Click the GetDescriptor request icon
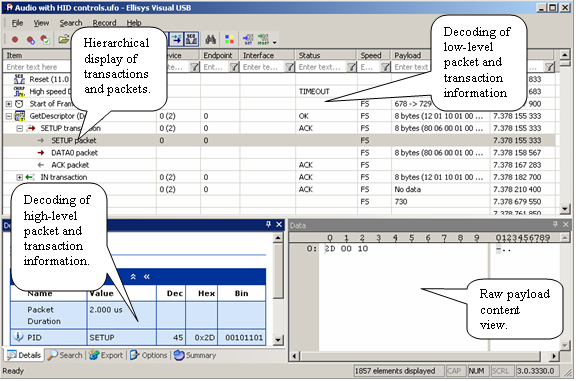Viewport: 576px width, 381px height. [x=19, y=116]
